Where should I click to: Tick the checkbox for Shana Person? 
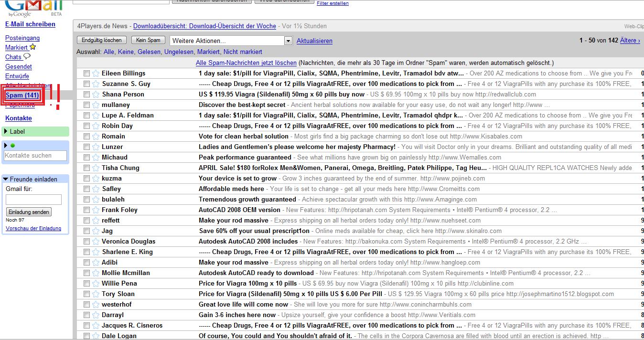coord(86,95)
